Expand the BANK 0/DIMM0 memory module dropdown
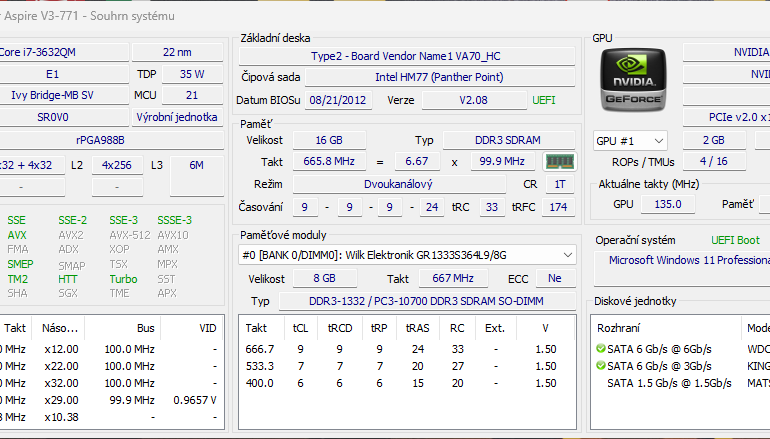Image resolution: width=770 pixels, height=439 pixels. click(x=567, y=255)
